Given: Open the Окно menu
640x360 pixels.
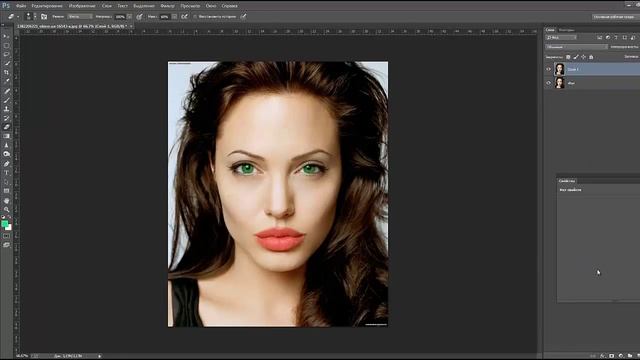Looking at the screenshot, I should pos(211,6).
